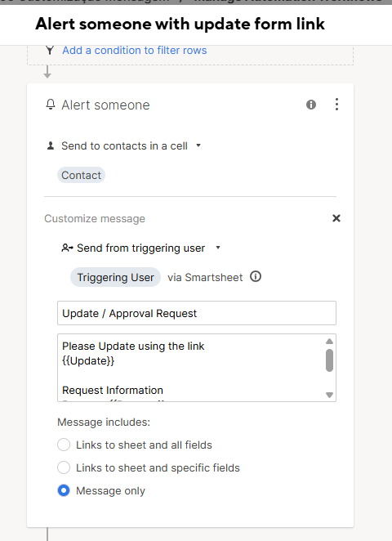Click the info icon next to via Smartsheet
Screen dimensions: 392x541
256,277
